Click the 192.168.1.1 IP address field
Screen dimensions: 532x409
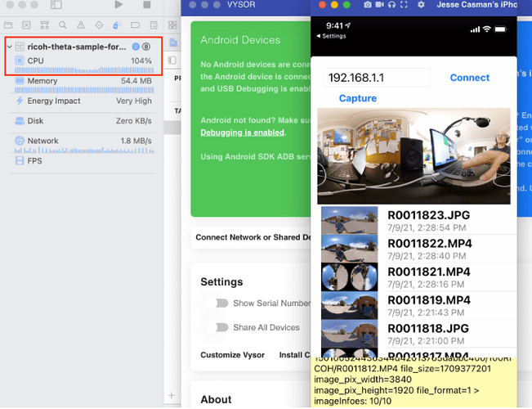[377, 78]
